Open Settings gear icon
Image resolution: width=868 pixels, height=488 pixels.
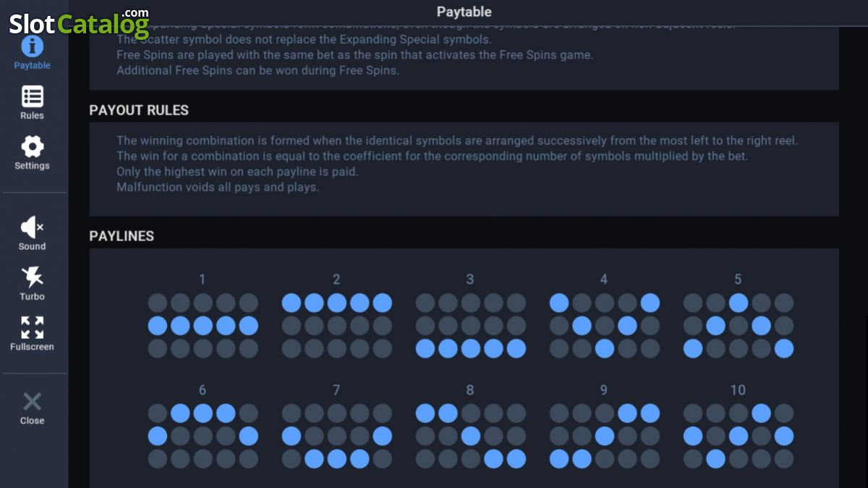tap(32, 147)
